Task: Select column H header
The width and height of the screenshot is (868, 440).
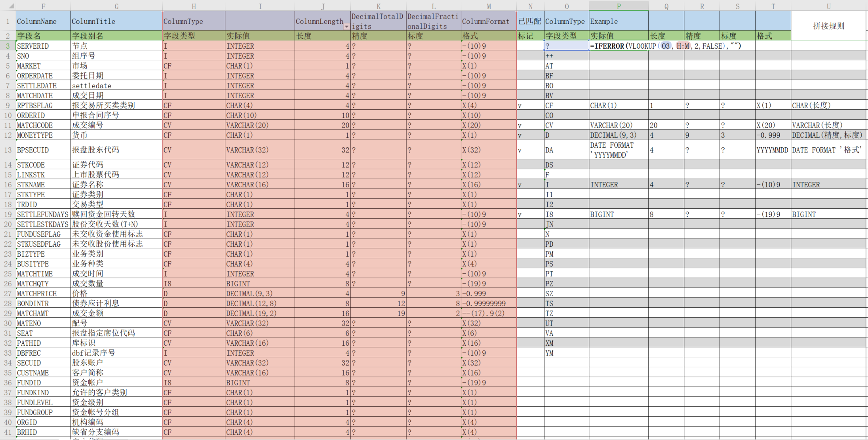Action: click(194, 6)
